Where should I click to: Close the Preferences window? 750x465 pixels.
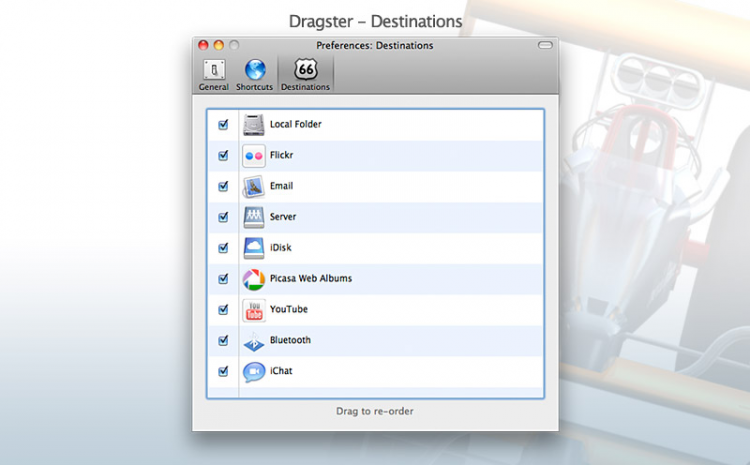click(x=203, y=45)
